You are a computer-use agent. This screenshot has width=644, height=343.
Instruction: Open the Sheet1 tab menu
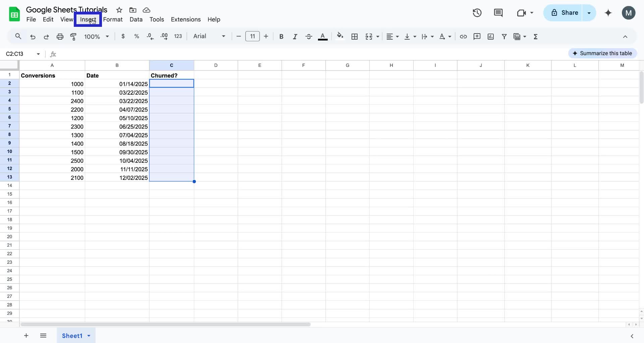[89, 336]
